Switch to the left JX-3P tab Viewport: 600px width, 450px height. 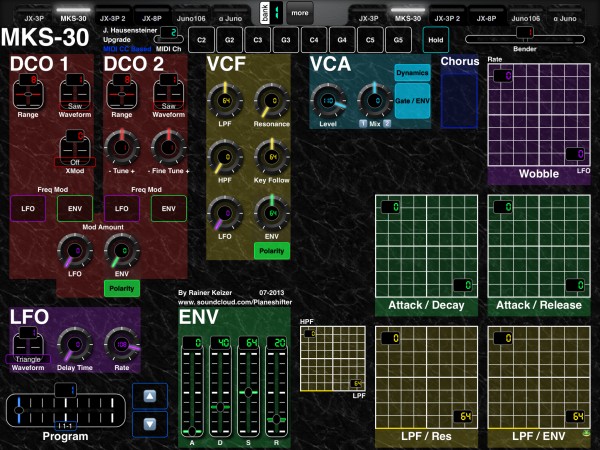click(x=34, y=18)
